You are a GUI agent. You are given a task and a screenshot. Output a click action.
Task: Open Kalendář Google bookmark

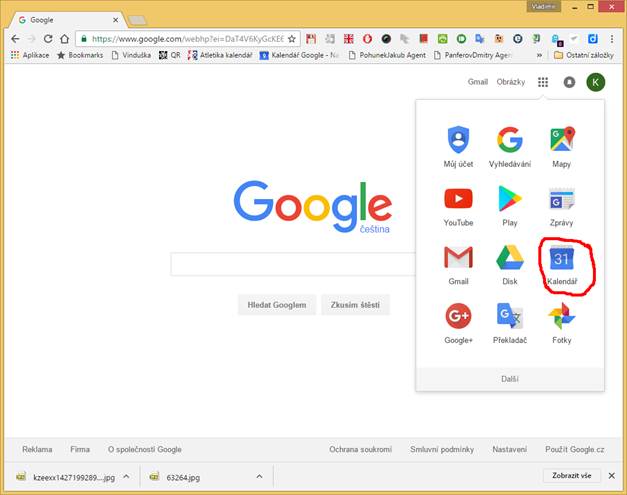pos(299,55)
